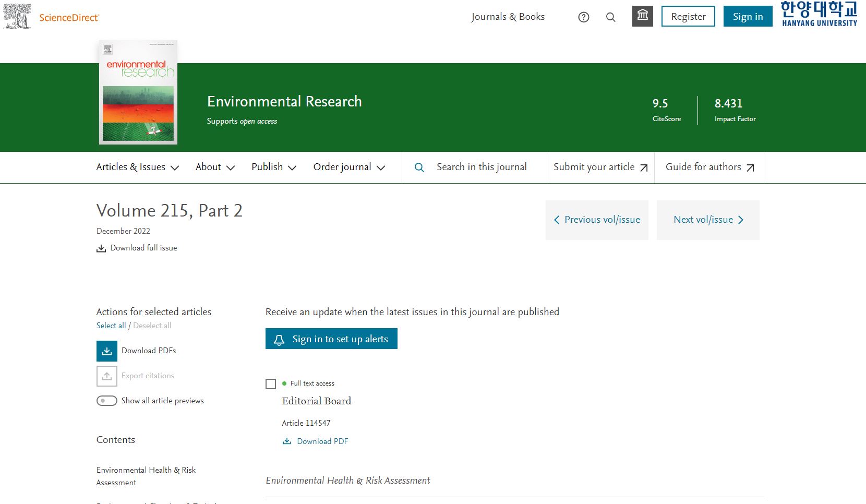Click the Environmental Research cover thumbnail
Screen dimensions: 866x504
138,92
